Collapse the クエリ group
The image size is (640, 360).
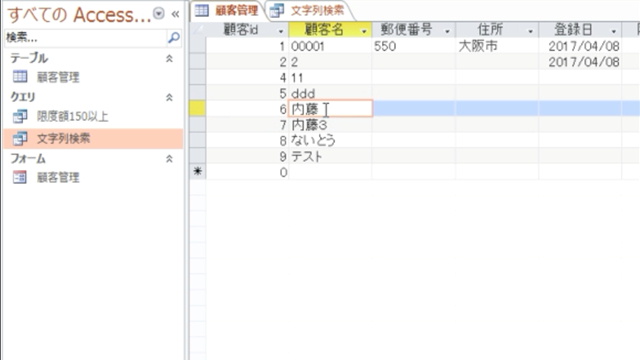coord(169,98)
